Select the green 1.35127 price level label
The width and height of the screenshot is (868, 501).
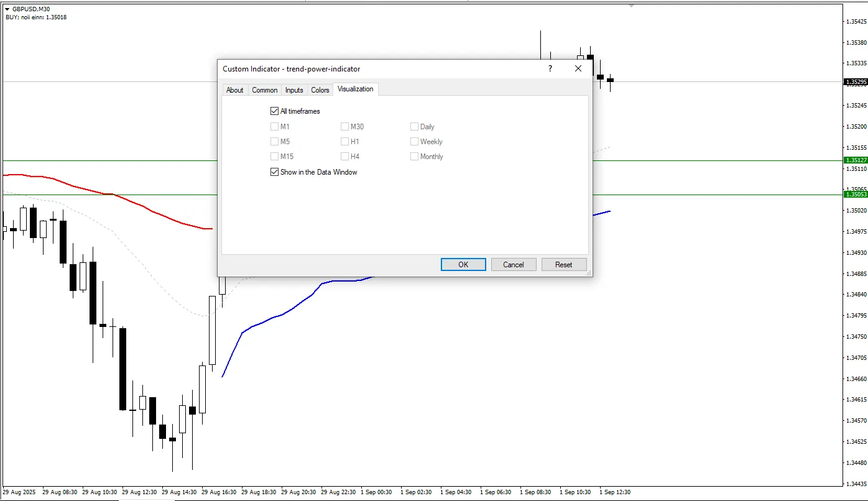click(856, 160)
